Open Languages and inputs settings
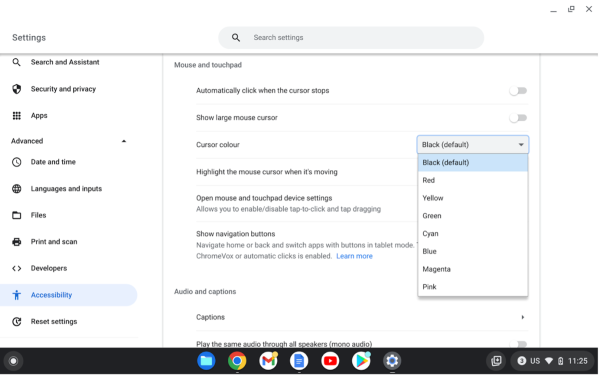Screen dimensions: 600x376 click(x=66, y=189)
